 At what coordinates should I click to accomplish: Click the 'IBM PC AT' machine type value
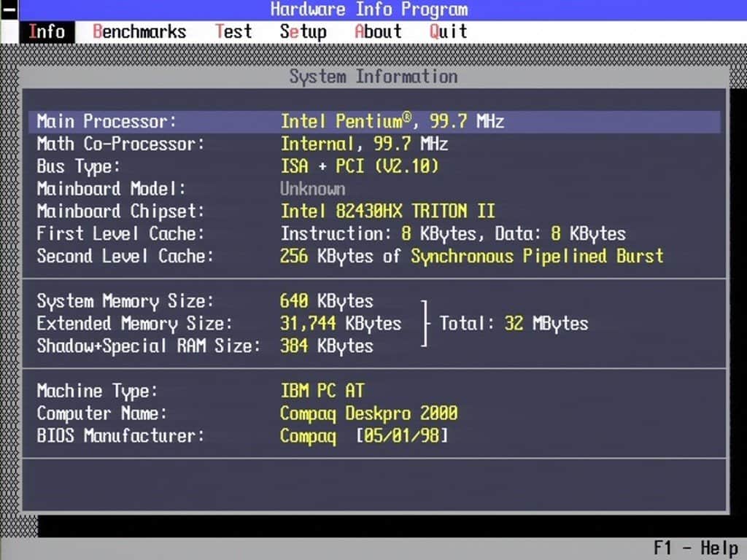322,391
